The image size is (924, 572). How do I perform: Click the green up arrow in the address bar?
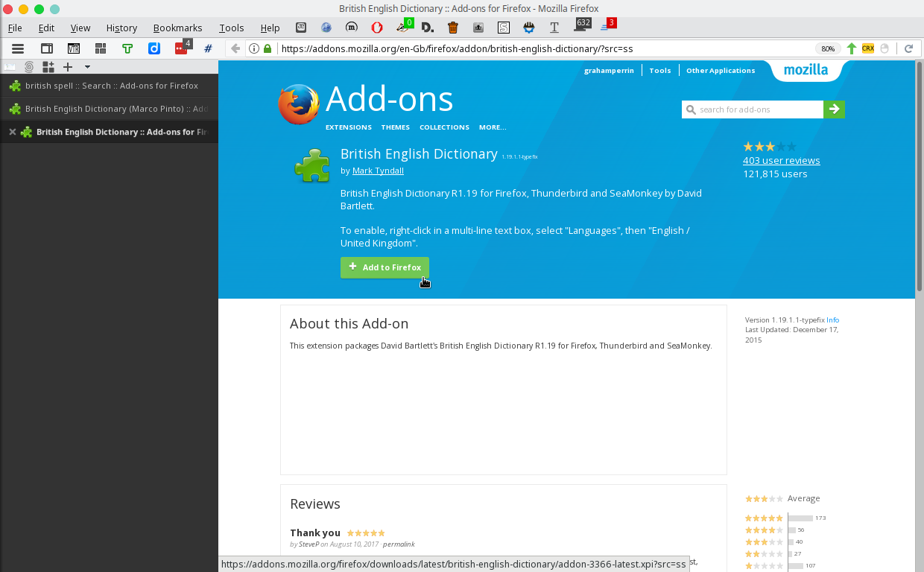coord(852,48)
